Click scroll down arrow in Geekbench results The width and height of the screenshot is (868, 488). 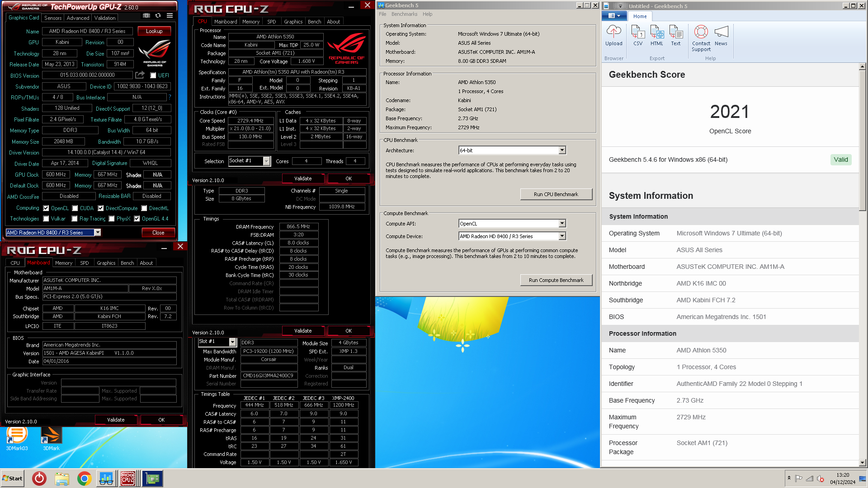pos(862,463)
